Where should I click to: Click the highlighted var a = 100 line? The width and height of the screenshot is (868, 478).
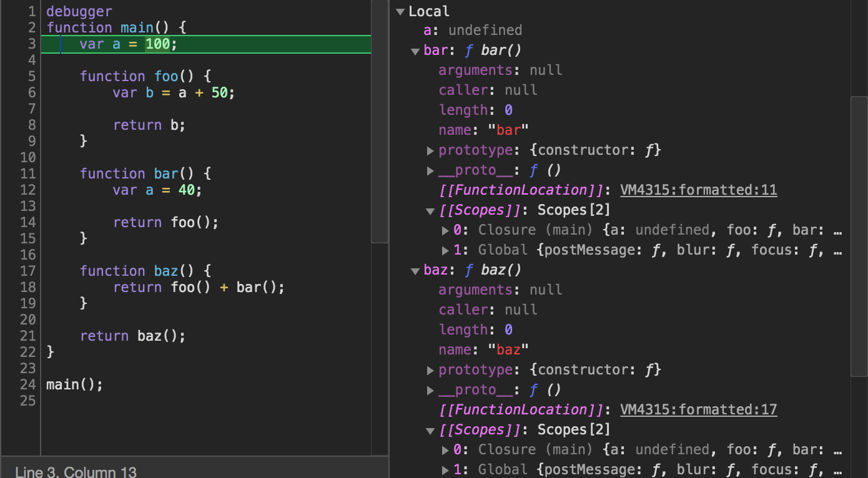(x=125, y=44)
